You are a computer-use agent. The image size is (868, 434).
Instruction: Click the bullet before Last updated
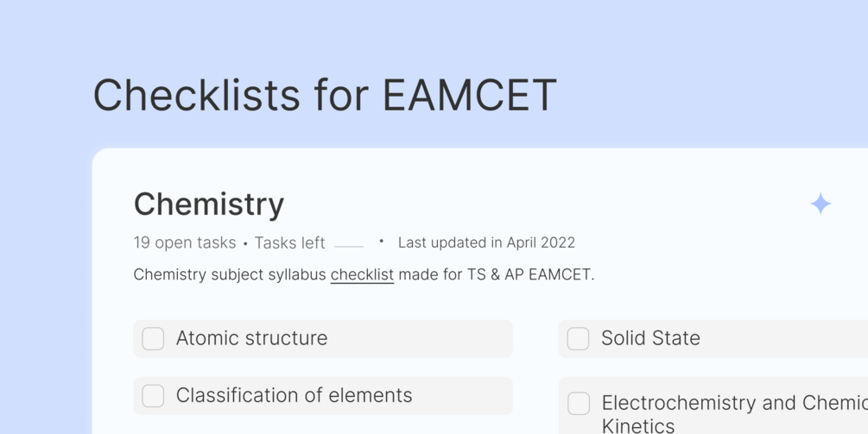coord(381,242)
